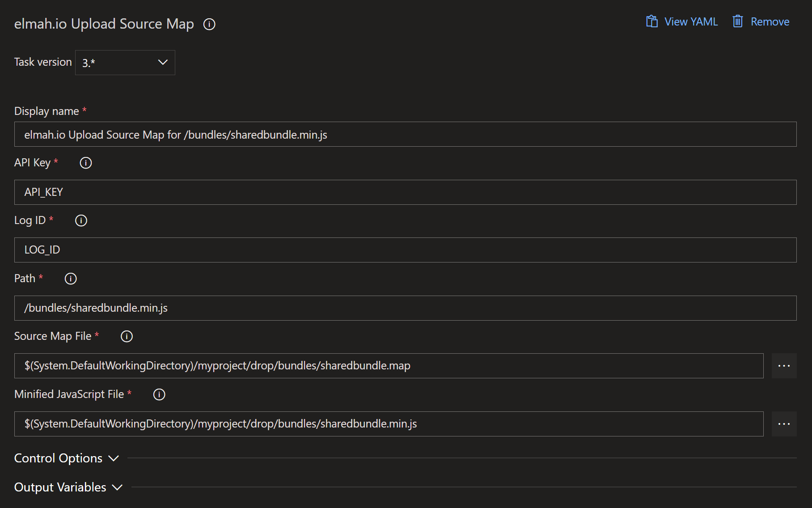Click the Display name label
The width and height of the screenshot is (812, 508).
point(47,111)
